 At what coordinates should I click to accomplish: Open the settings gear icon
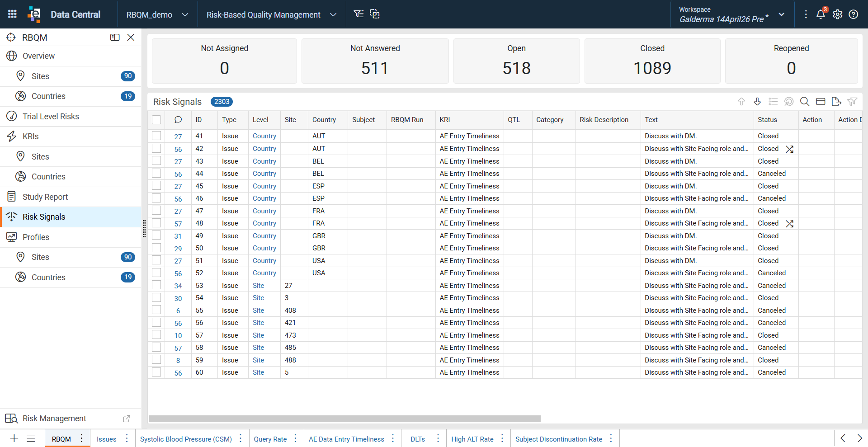[x=837, y=14]
